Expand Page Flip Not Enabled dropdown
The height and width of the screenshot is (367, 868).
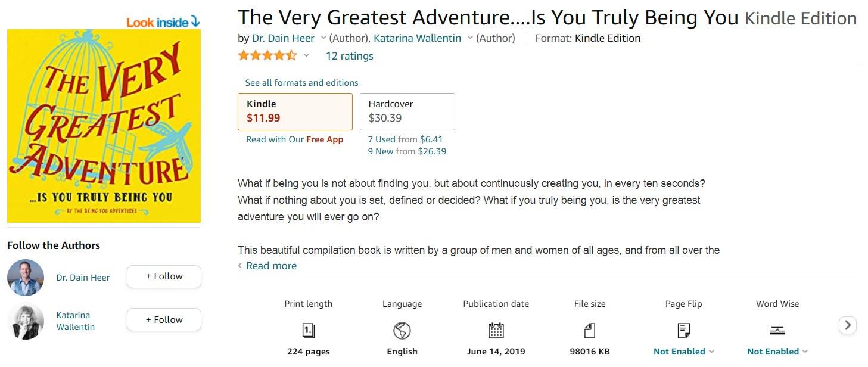point(712,352)
